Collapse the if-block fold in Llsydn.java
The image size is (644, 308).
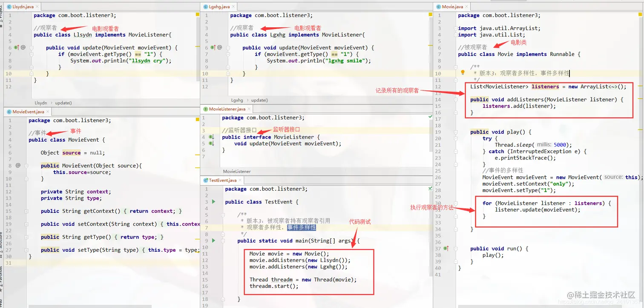coord(32,54)
